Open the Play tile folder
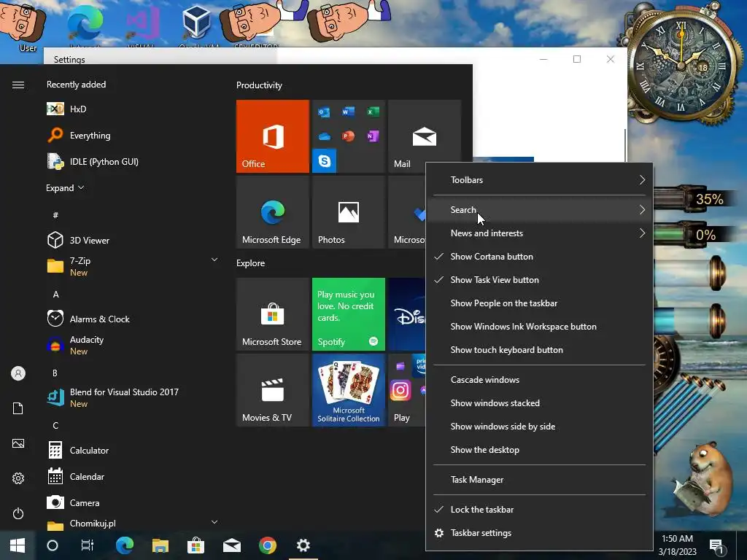The image size is (747, 560). coord(407,390)
